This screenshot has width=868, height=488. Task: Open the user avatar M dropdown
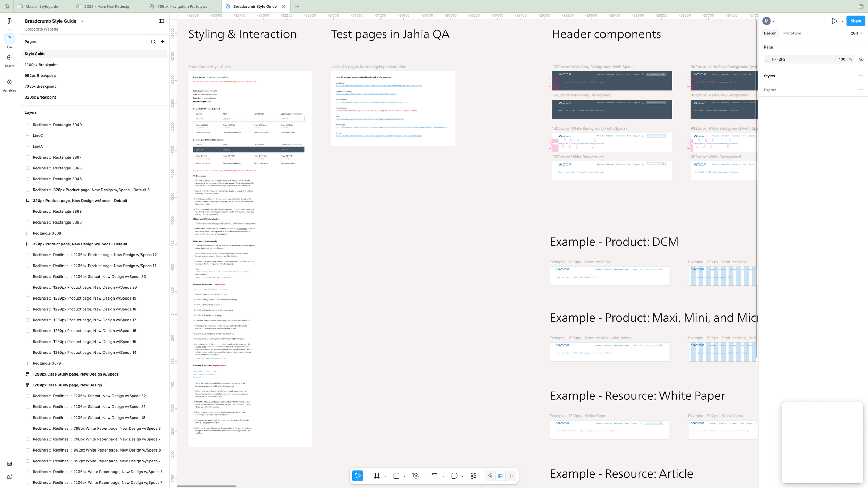click(768, 21)
